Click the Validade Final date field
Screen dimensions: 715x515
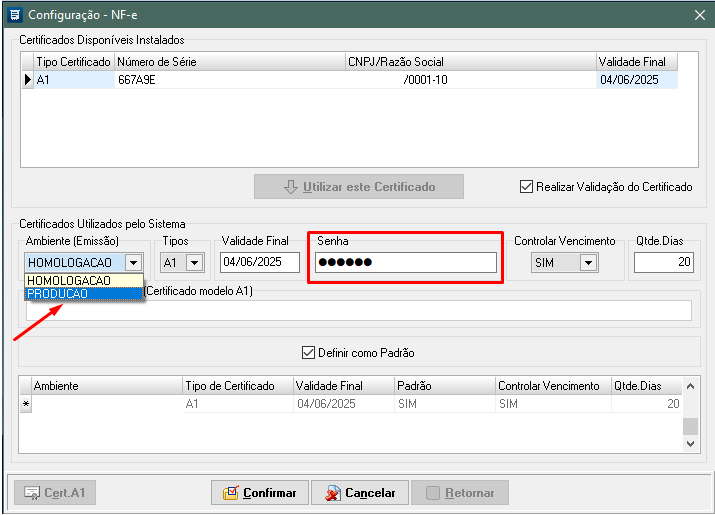(260, 263)
